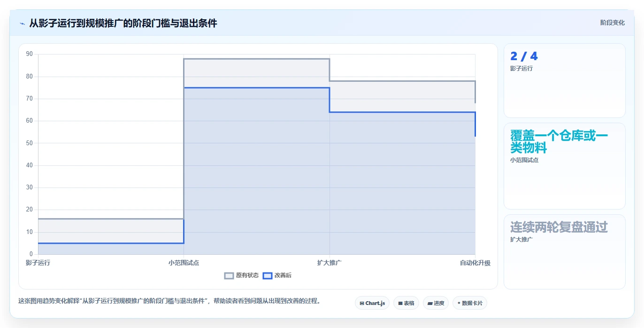
Task: Click the 10 y-axis tick value
Action: (x=30, y=232)
